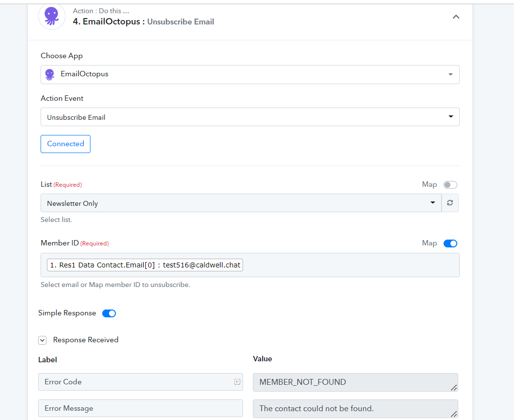Open the Choose App dropdown

tap(250, 74)
